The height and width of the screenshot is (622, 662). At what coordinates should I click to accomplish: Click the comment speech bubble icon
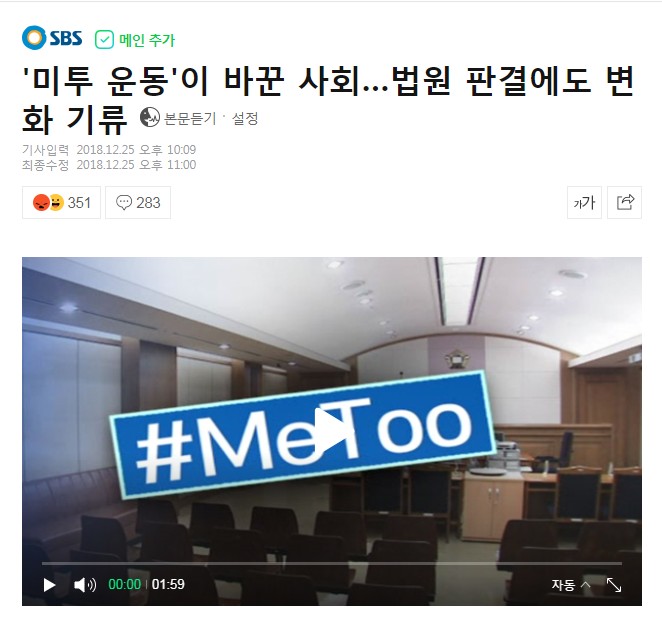coord(124,203)
